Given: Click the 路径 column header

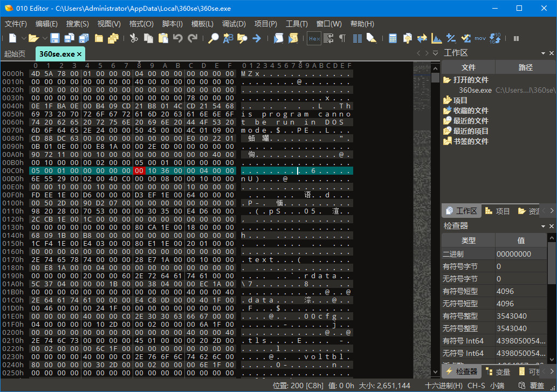Looking at the screenshot, I should pyautogui.click(x=525, y=67).
